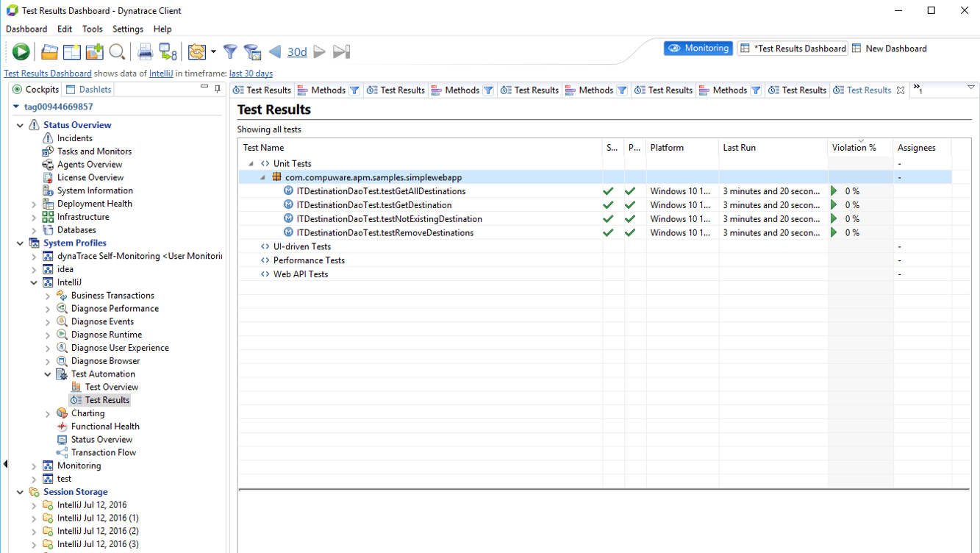Viewport: 980px width, 553px height.
Task: Open the Edit menu
Action: point(65,29)
